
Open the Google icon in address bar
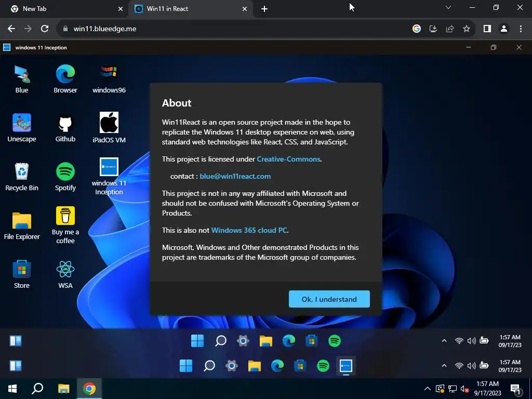click(x=417, y=29)
